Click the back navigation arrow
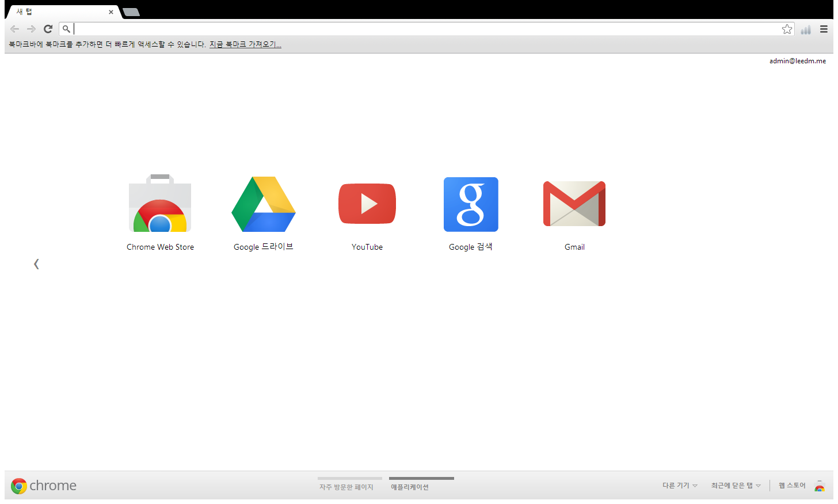This screenshot has width=838, height=504. point(15,29)
